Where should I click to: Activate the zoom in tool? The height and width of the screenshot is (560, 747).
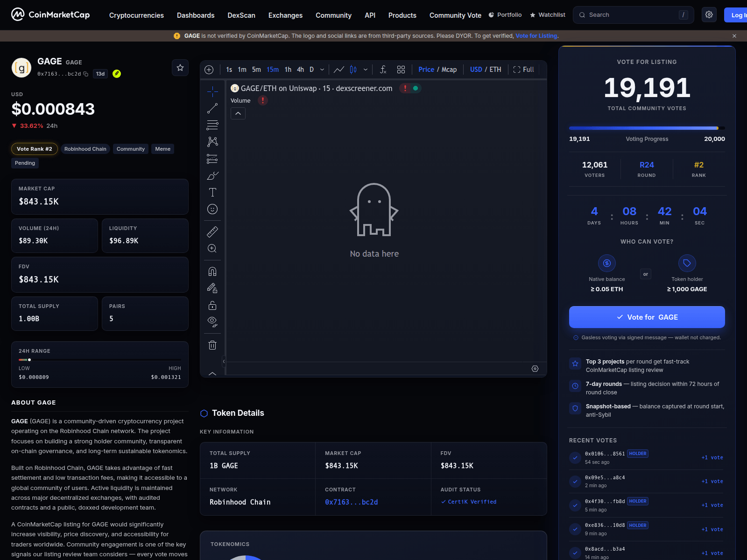[212, 248]
